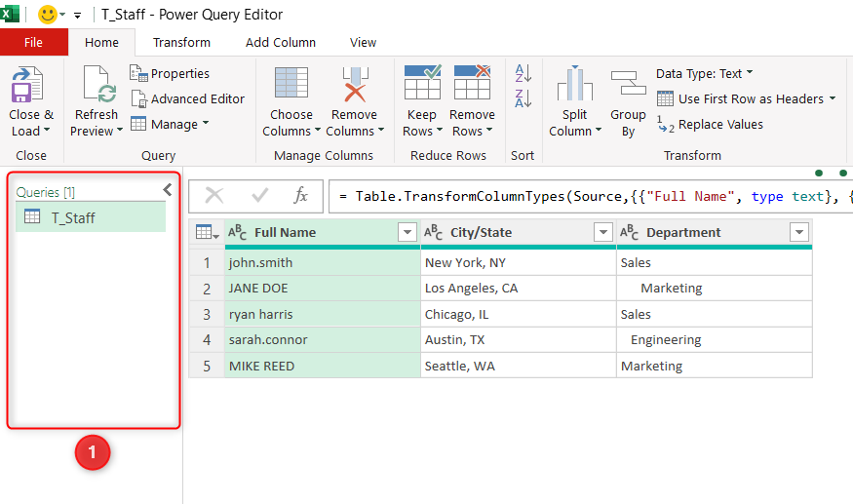Click the City/State data type icon
853x504 pixels.
(x=433, y=232)
